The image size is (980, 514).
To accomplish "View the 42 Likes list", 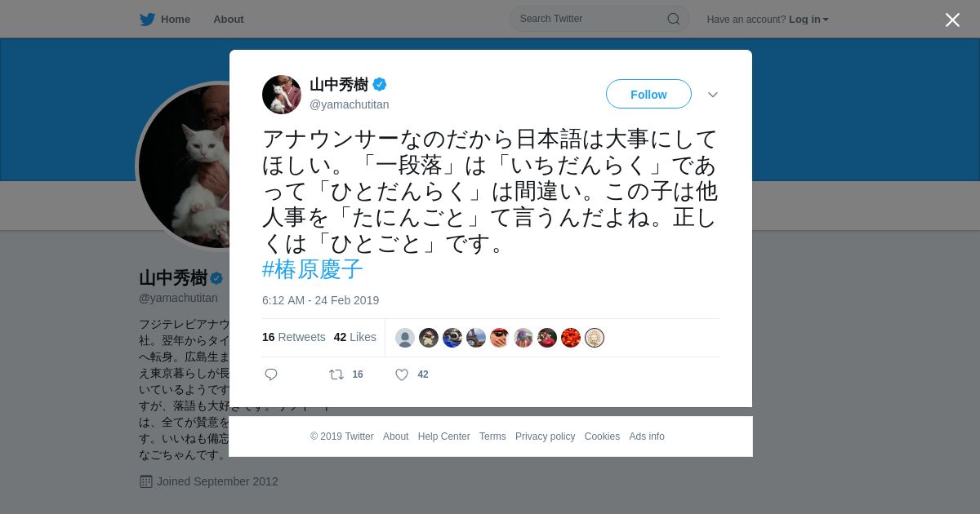I will (355, 337).
